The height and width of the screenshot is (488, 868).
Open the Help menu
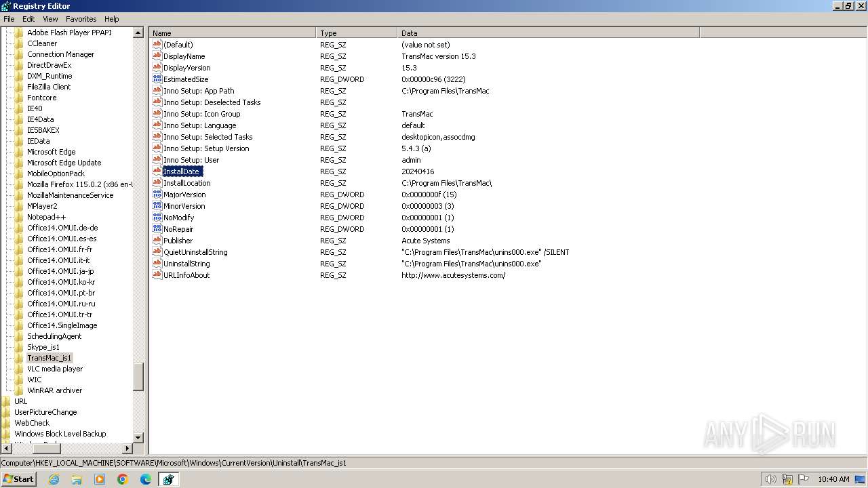[112, 19]
